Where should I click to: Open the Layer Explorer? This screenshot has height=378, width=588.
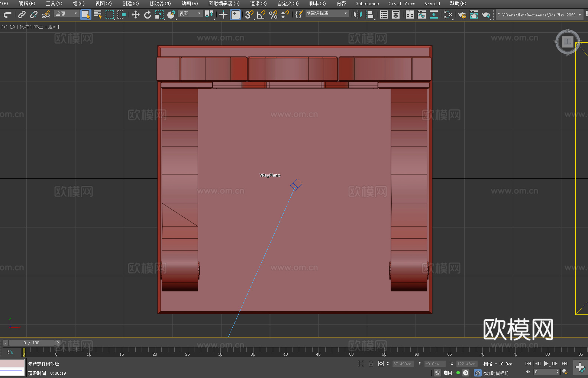396,14
